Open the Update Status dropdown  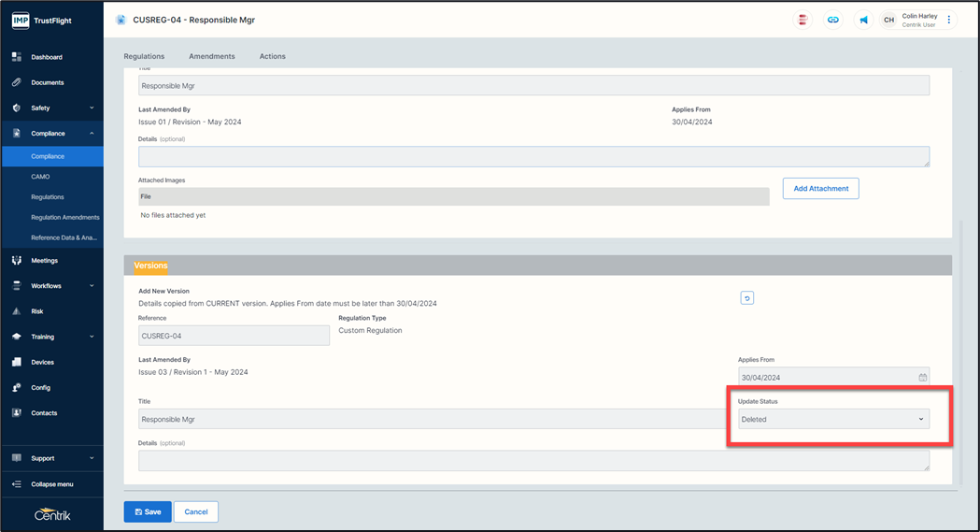[832, 419]
